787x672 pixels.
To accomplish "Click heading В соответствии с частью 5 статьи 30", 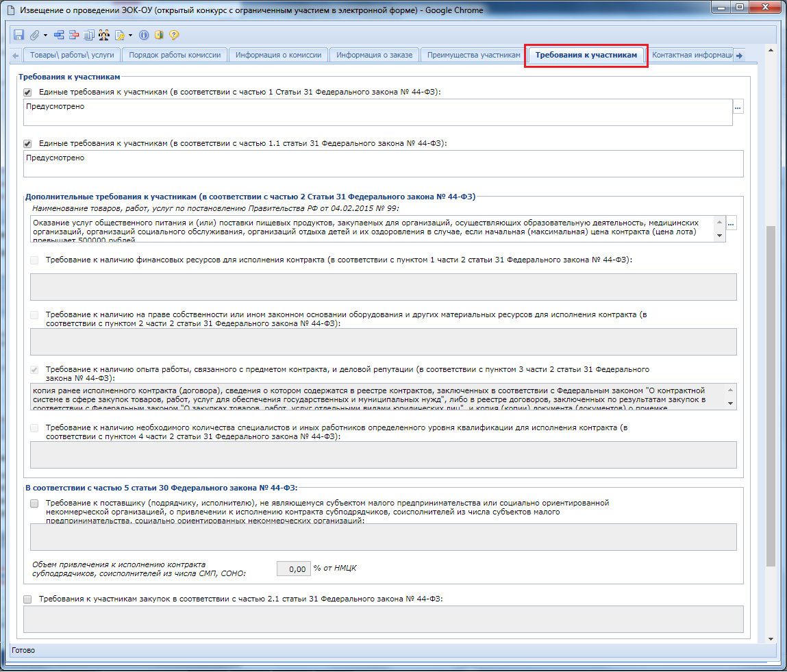I will tap(161, 488).
